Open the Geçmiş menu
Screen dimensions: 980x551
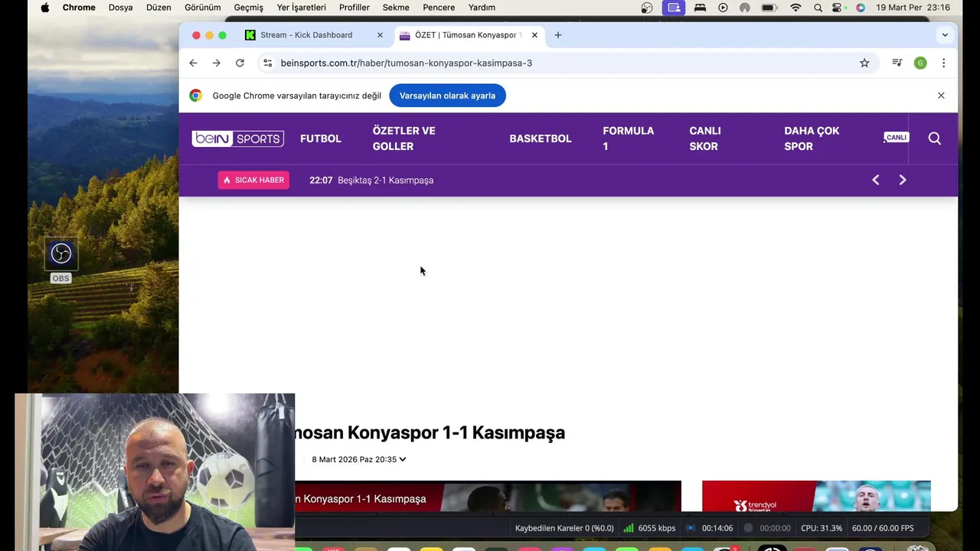pos(248,8)
